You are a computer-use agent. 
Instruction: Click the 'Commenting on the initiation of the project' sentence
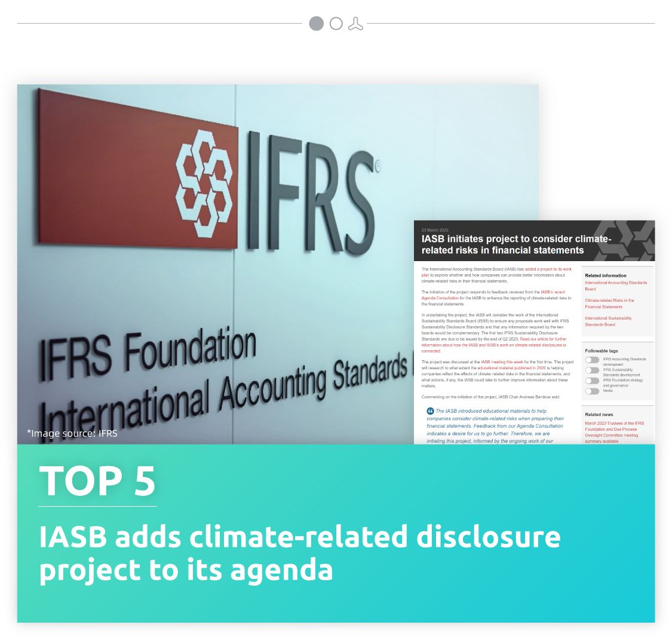[x=490, y=397]
